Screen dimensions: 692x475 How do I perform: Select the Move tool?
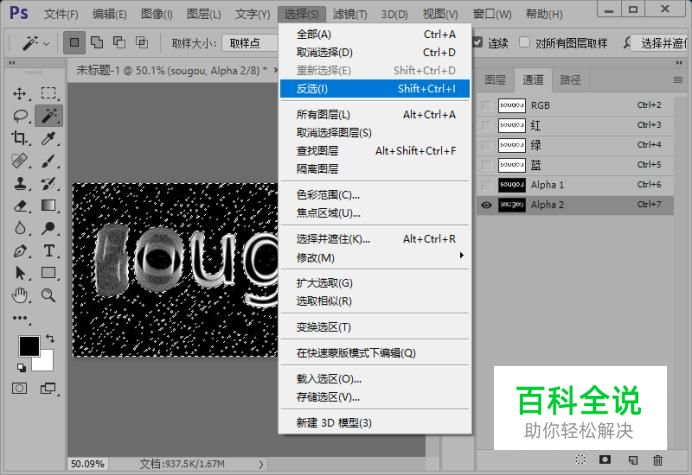click(x=19, y=94)
